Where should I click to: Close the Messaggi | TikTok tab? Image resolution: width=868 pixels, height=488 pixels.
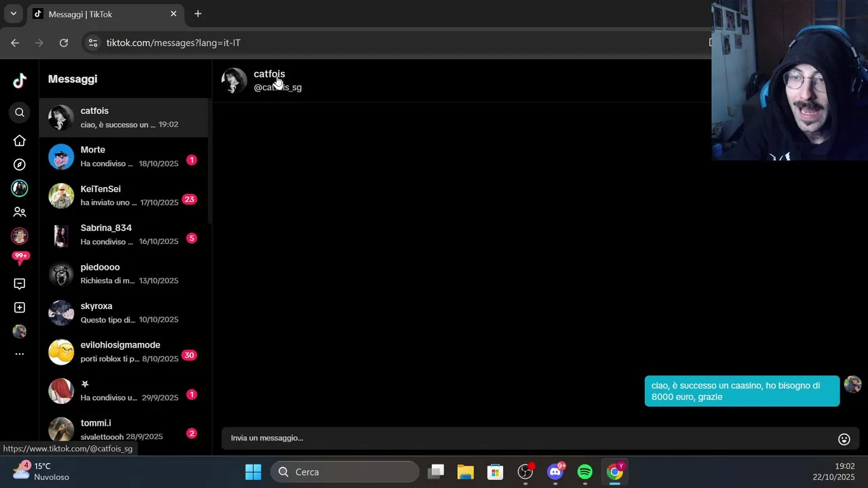[174, 14]
